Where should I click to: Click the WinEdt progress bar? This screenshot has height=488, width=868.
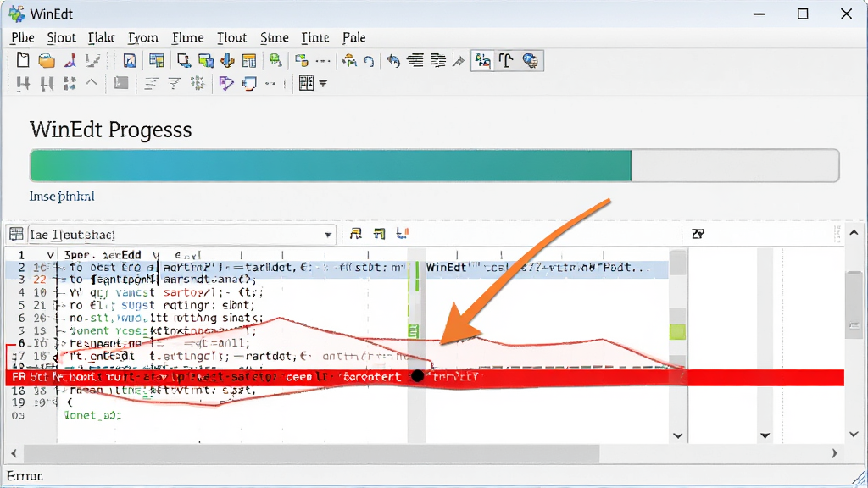coord(435,165)
